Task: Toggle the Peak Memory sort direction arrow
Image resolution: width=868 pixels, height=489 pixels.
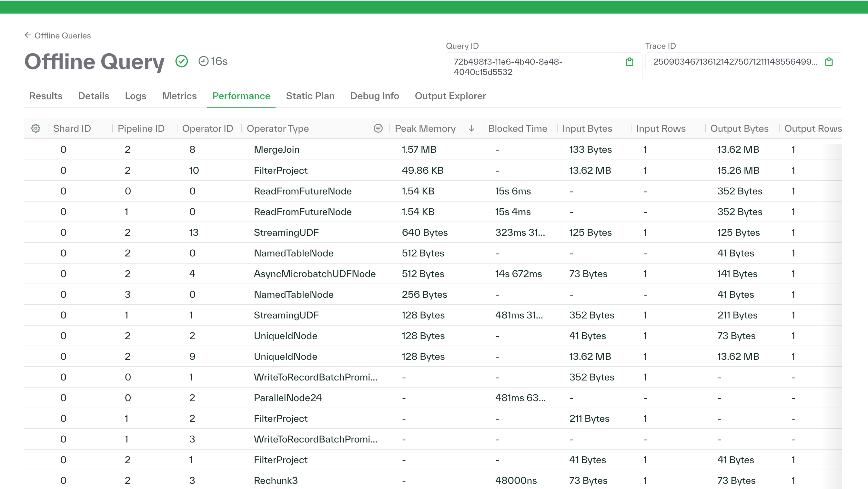Action: click(471, 129)
